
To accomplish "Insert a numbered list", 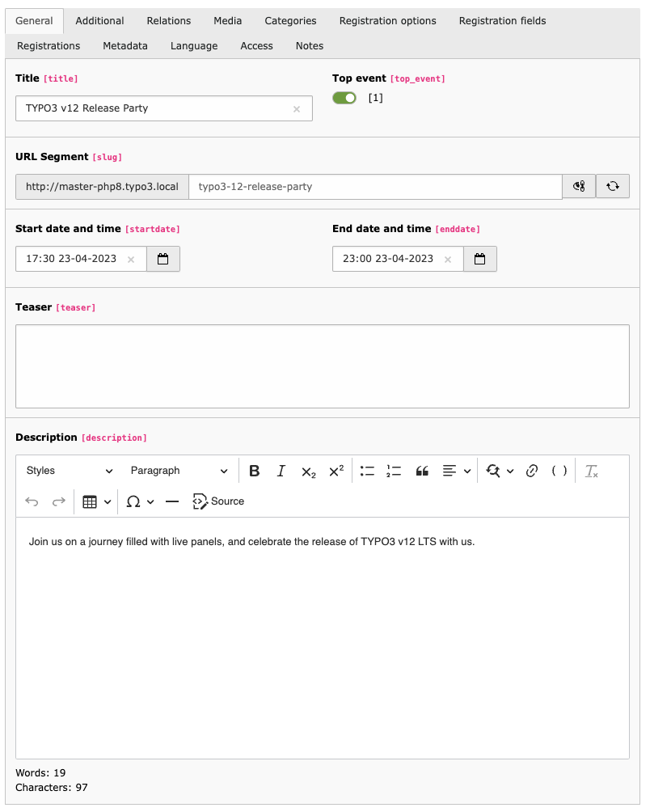I will (395, 471).
